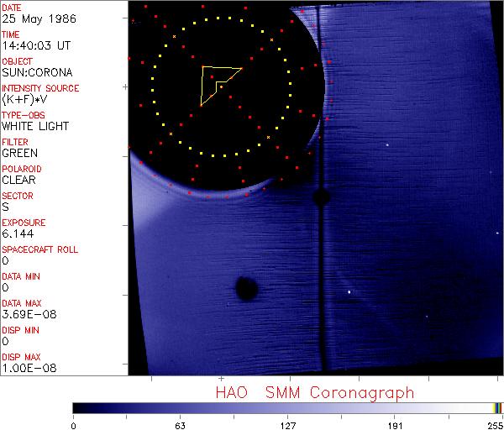The width and height of the screenshot is (504, 430).
Task: Click the CLEAR polaroid value
Action: point(18,180)
